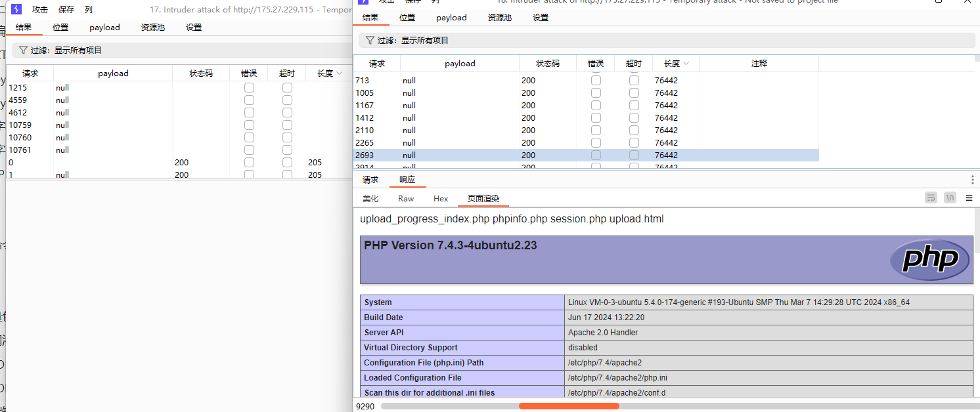Open the 列 menu in attack 17 window
This screenshot has height=412, width=980.
(x=89, y=10)
